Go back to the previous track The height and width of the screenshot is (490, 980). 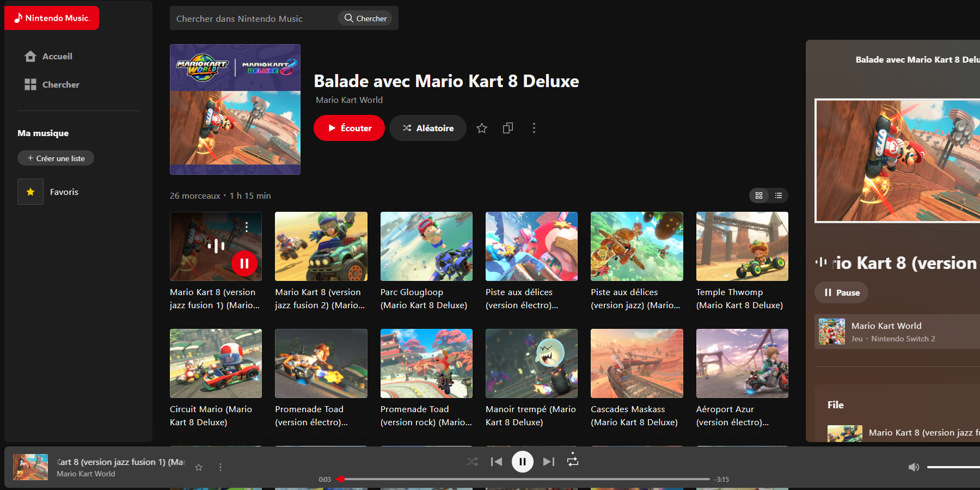pyautogui.click(x=496, y=462)
